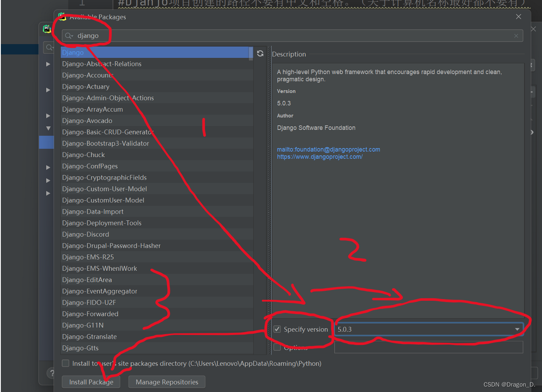Screen dimensions: 542x392
Task: Select the Django-Forwarded package
Action: click(157, 314)
